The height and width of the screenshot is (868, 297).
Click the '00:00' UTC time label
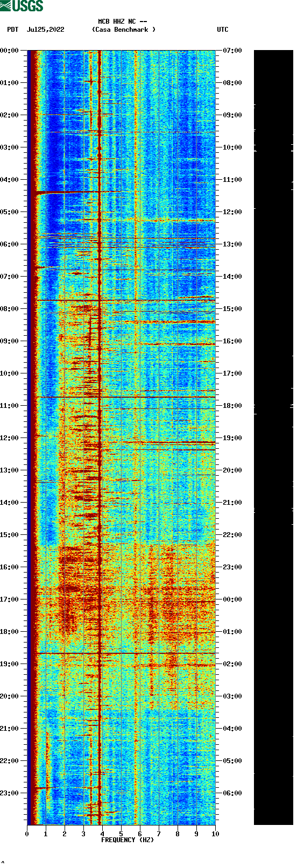click(232, 599)
